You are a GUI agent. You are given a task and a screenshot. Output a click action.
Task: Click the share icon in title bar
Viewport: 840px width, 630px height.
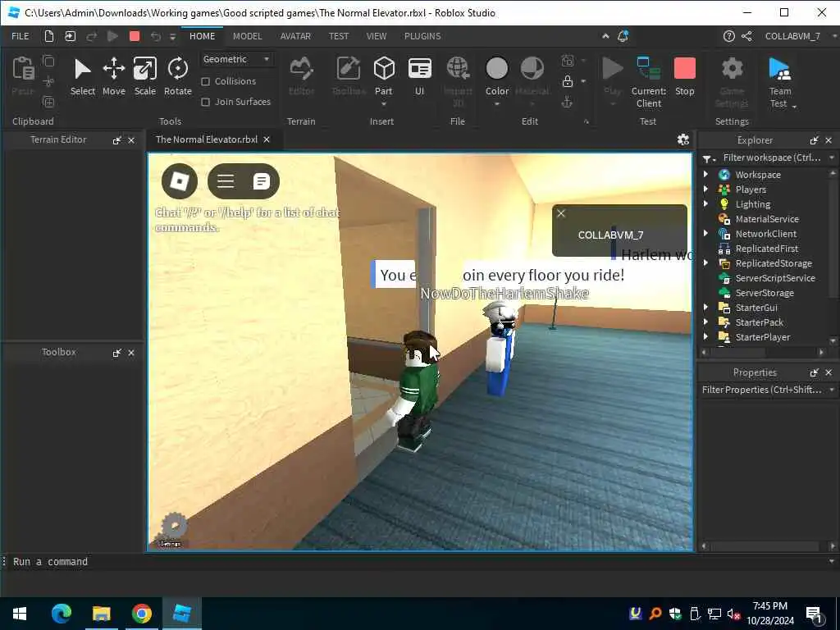point(746,36)
